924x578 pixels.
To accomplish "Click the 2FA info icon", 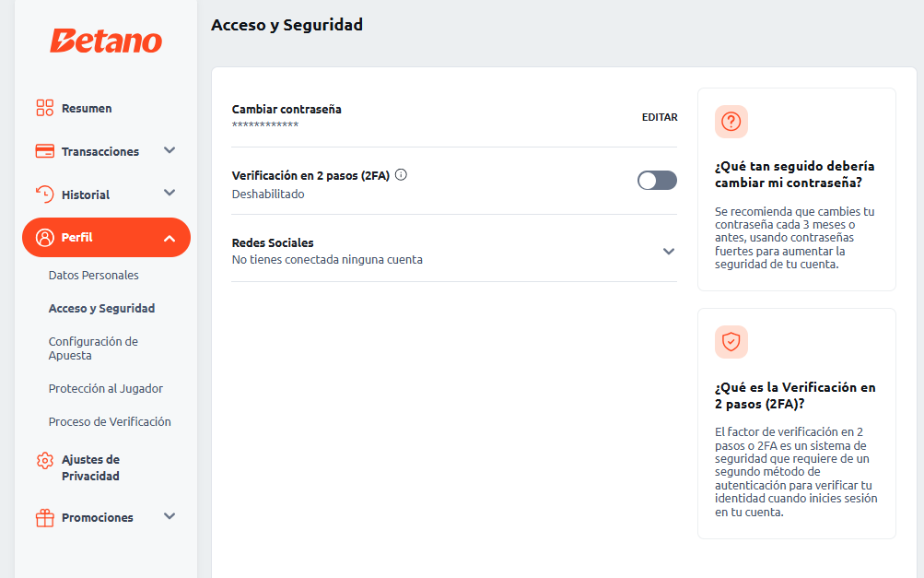I will click(x=401, y=174).
